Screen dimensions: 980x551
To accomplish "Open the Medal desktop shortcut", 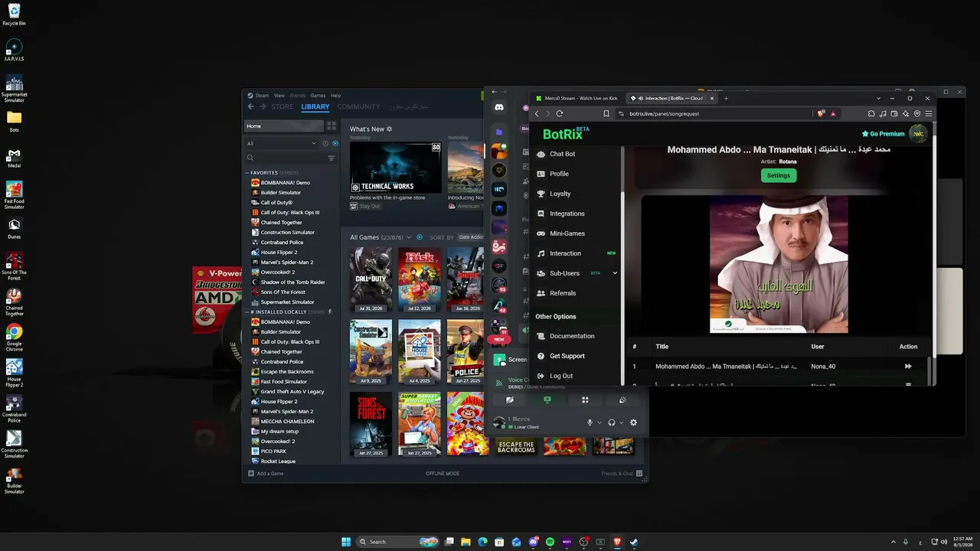I will coord(14,158).
